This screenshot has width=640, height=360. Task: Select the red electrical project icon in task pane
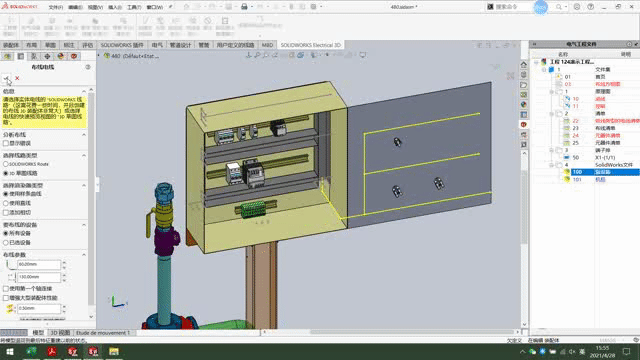[x=524, y=124]
